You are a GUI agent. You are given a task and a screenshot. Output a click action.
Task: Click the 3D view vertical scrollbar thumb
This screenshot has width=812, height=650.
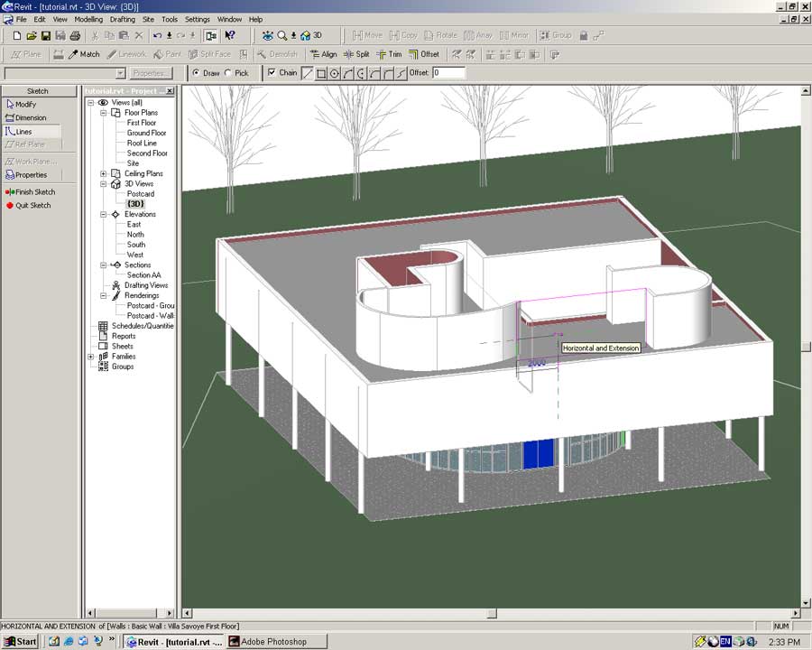click(806, 347)
